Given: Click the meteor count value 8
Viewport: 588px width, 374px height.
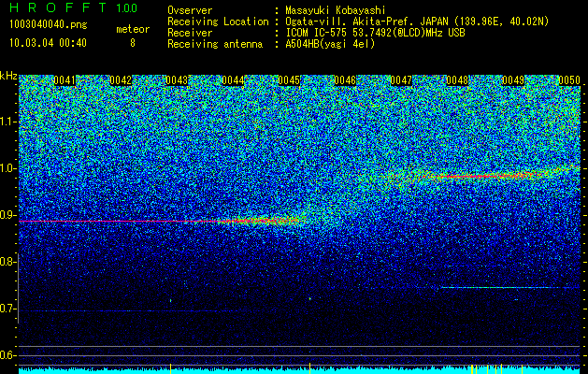Looking at the screenshot, I should (x=133, y=43).
